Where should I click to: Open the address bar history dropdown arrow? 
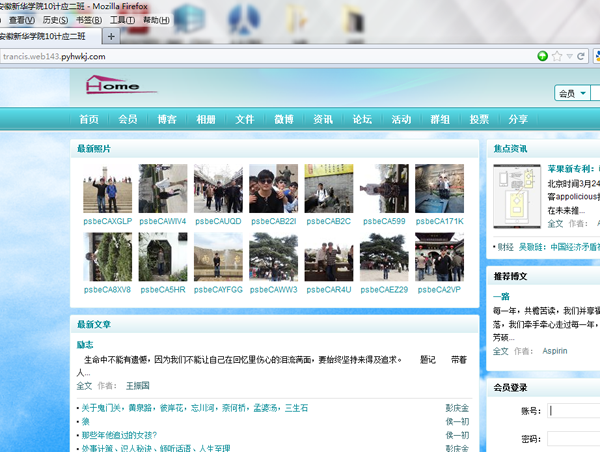click(570, 56)
